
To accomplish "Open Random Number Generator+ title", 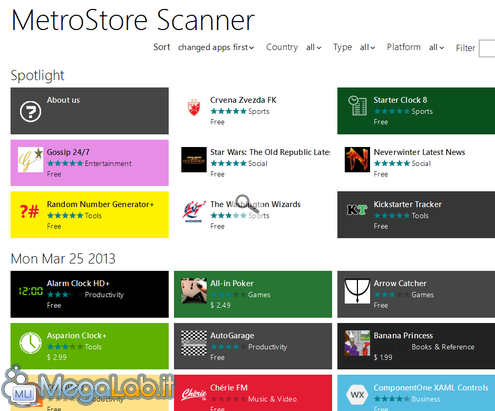I will 100,204.
